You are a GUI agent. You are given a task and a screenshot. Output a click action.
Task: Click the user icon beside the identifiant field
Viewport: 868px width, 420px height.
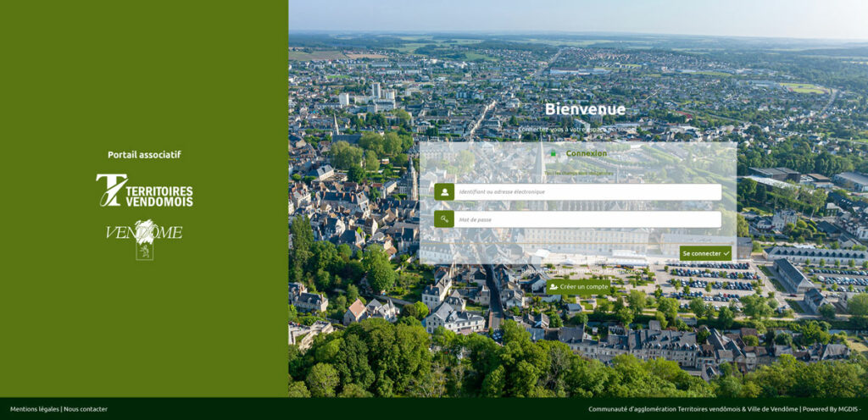(x=444, y=192)
